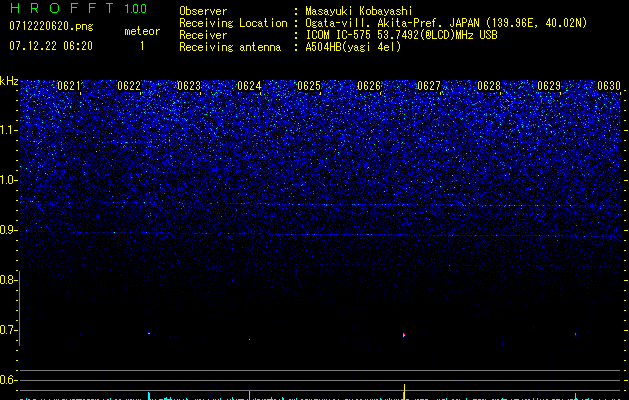Click the bright meteor echo near 0627
The image size is (629, 400).
404,335
